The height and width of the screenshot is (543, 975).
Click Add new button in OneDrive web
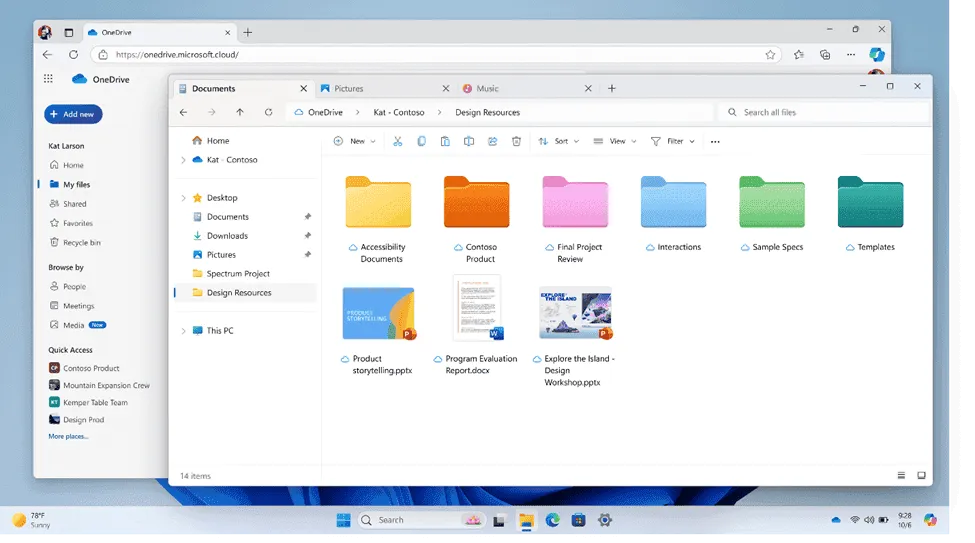(x=73, y=114)
